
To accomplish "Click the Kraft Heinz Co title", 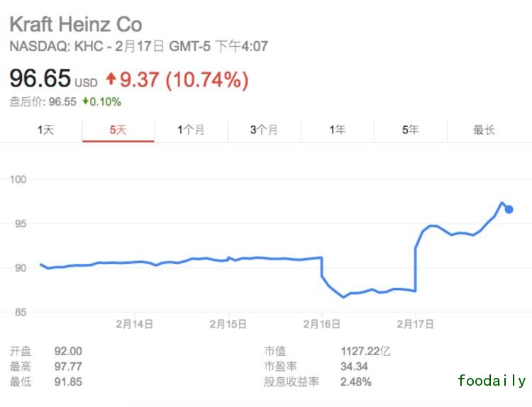I will click(x=76, y=25).
